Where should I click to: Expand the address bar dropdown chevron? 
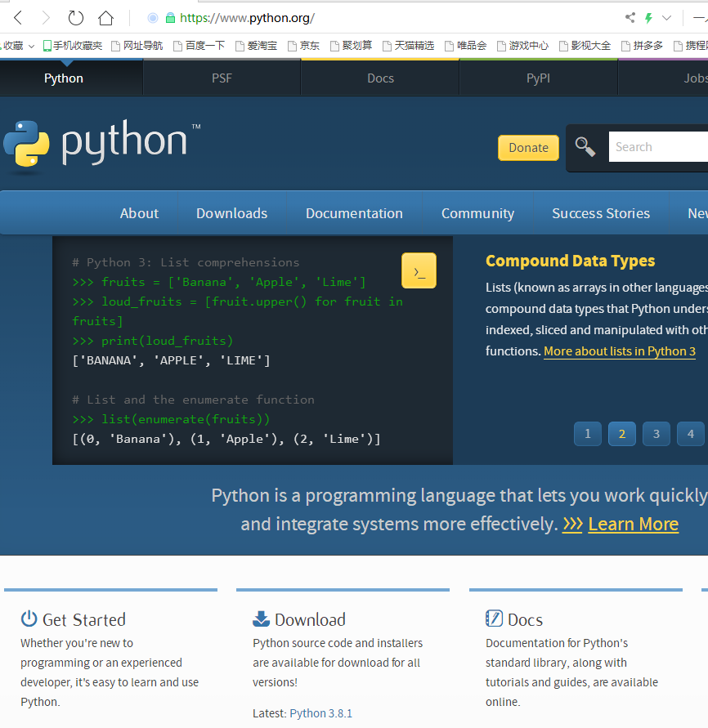click(x=666, y=18)
